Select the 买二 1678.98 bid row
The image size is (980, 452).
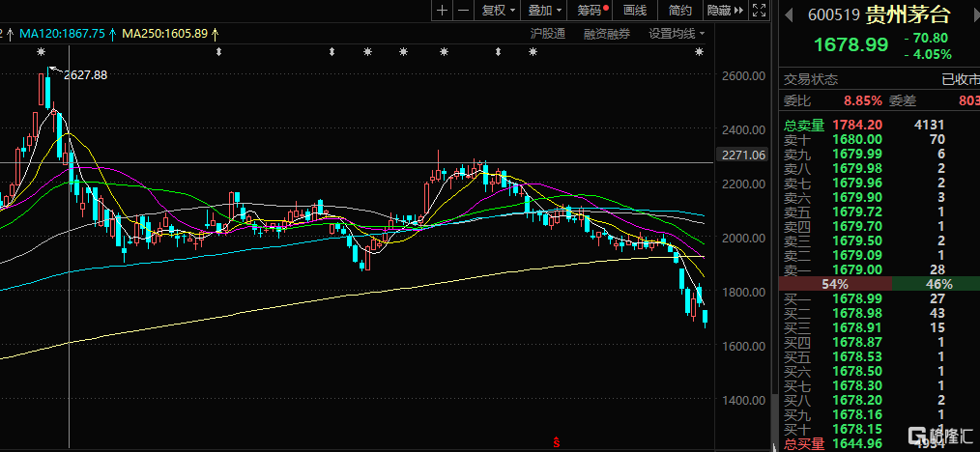[x=879, y=313]
